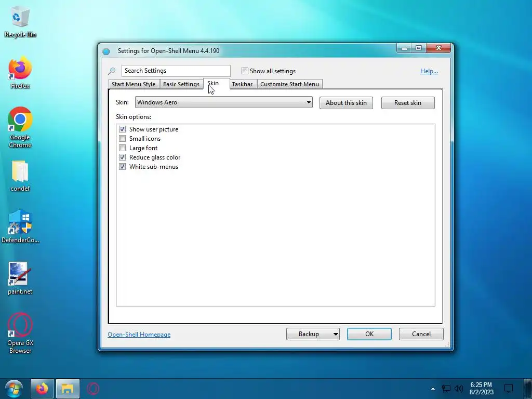Click About this skin button

[x=346, y=103]
